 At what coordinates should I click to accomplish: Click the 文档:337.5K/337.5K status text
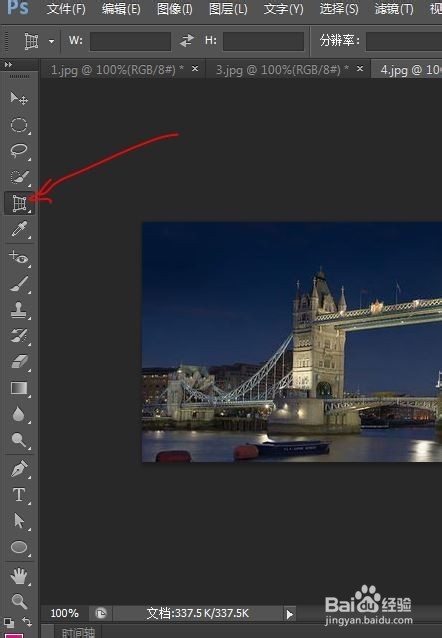coord(197,613)
